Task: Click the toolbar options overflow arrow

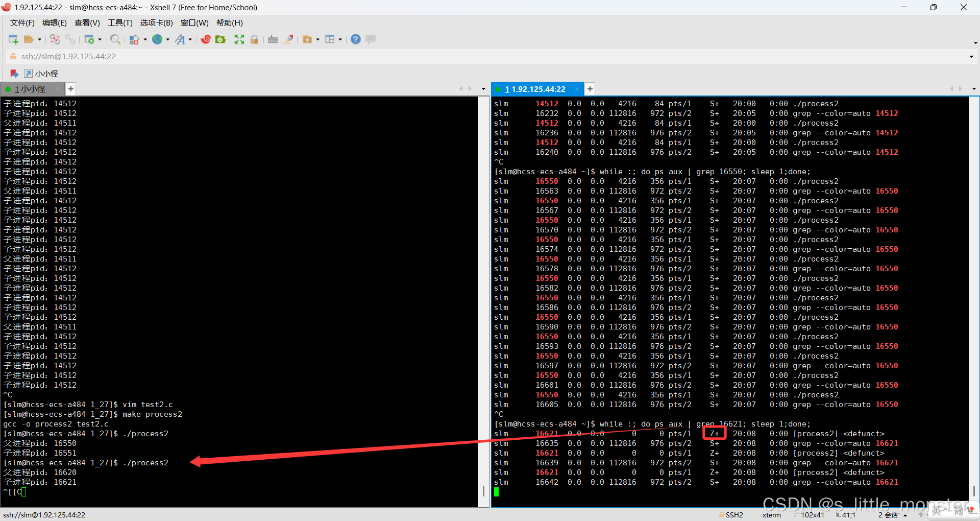Action: coord(975,43)
